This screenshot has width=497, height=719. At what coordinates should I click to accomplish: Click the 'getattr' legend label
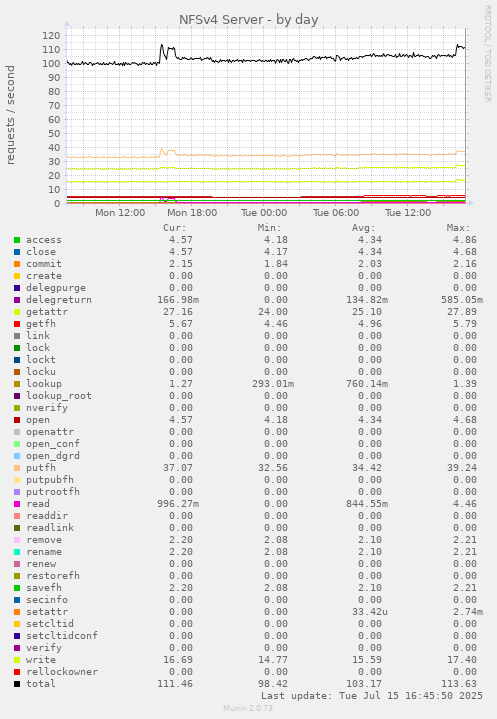pyautogui.click(x=47, y=312)
